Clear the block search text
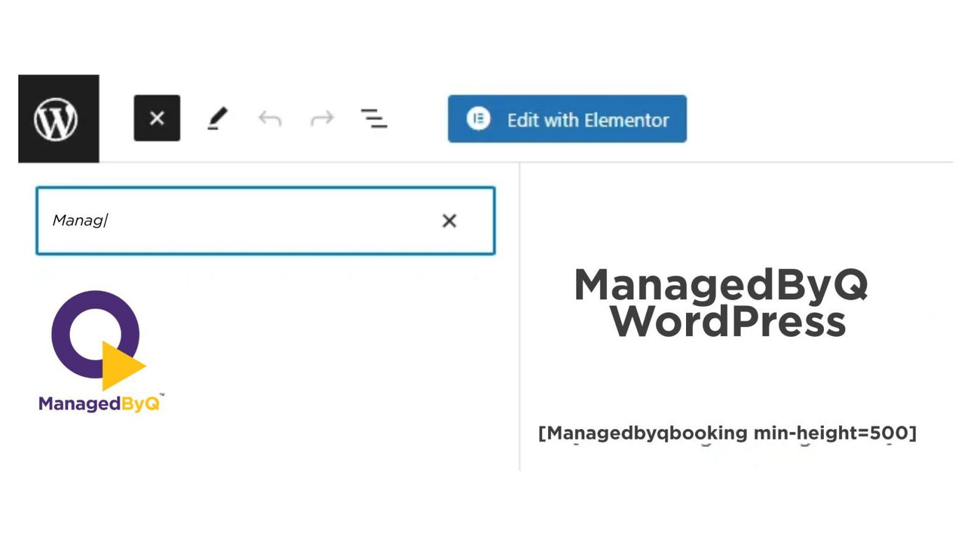Viewport: 980px width, 551px height. click(449, 221)
